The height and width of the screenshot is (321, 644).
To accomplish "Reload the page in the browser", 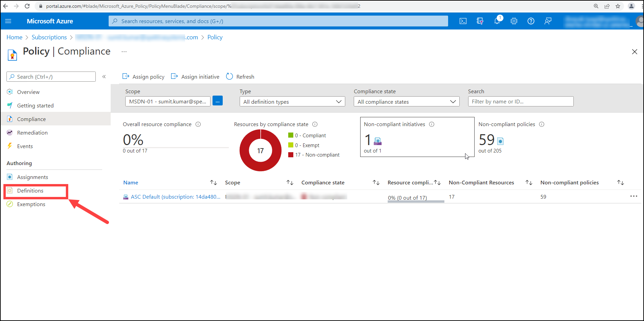I will point(27,6).
